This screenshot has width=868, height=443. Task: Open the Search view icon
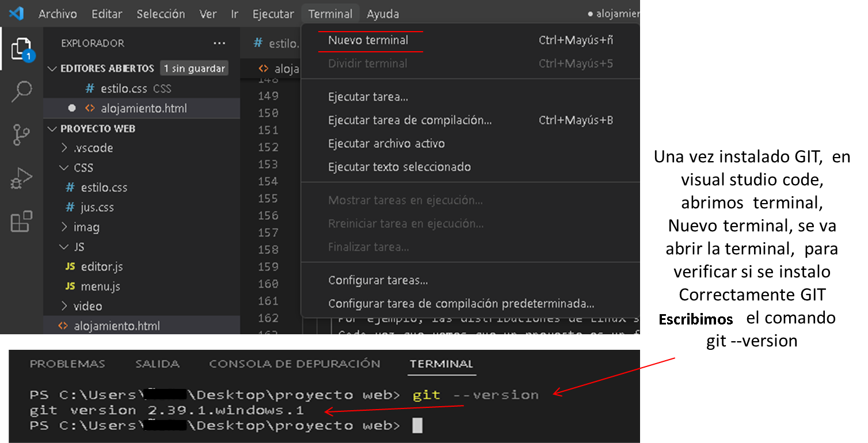click(22, 91)
